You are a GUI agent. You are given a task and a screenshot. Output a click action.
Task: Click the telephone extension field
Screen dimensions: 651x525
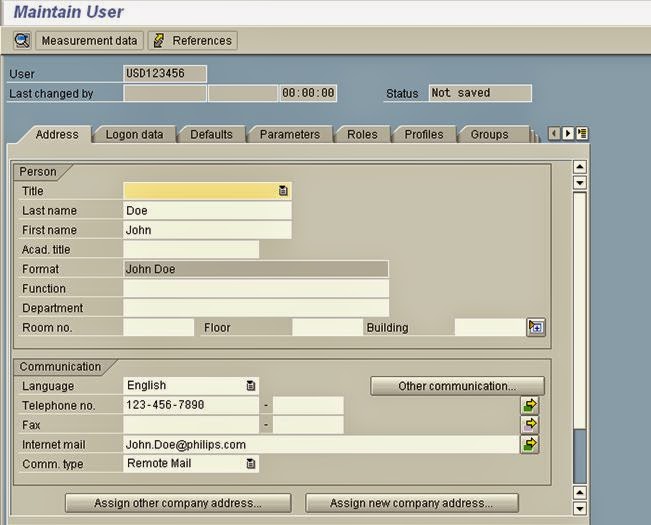coord(308,405)
